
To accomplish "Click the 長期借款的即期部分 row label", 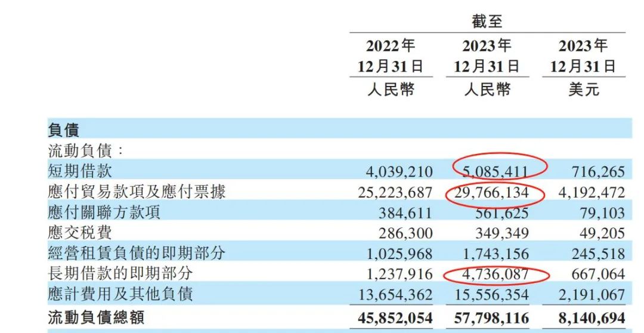I will coord(120,273).
